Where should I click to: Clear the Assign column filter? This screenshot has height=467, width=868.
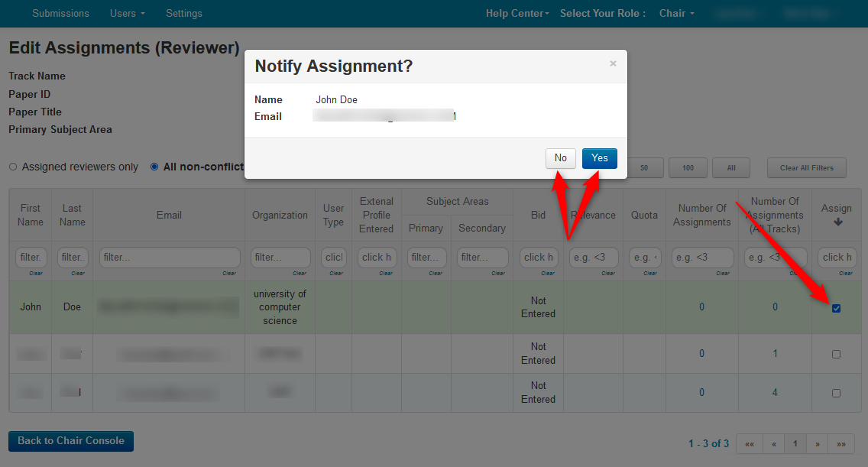(x=846, y=273)
